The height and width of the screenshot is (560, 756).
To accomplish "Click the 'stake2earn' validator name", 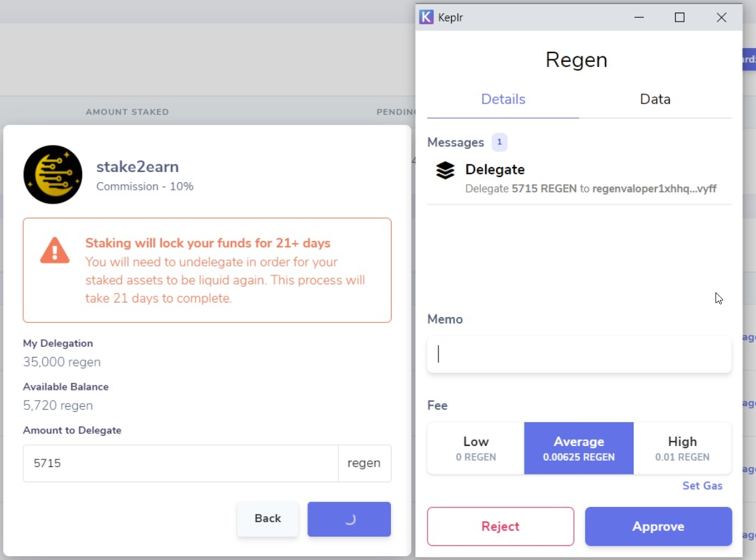I will click(x=137, y=167).
